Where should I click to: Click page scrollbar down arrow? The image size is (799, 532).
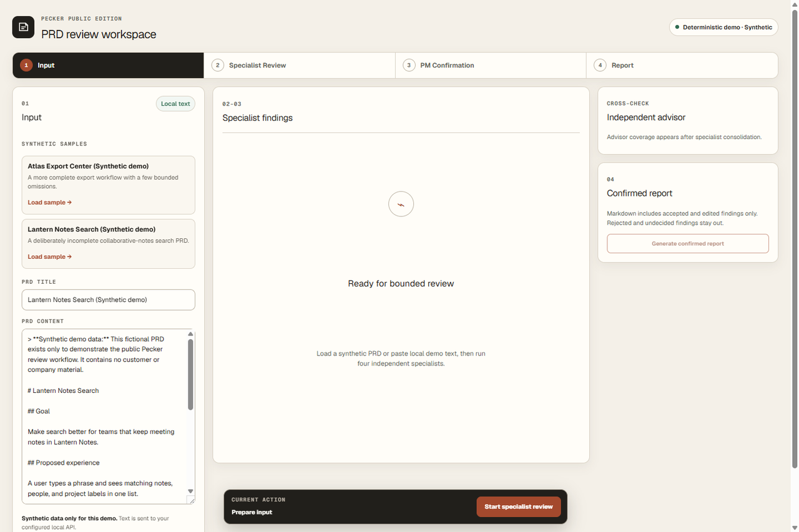coord(795,528)
